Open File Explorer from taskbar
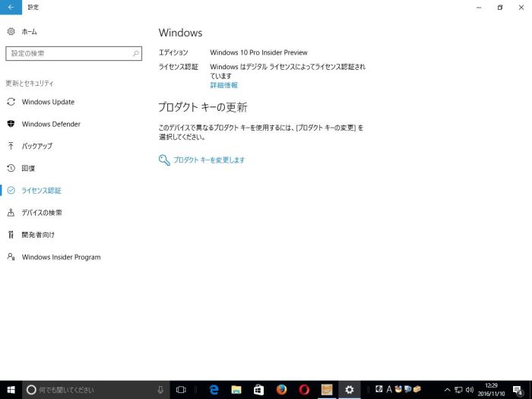Image resolution: width=532 pixels, height=399 pixels. point(236,389)
